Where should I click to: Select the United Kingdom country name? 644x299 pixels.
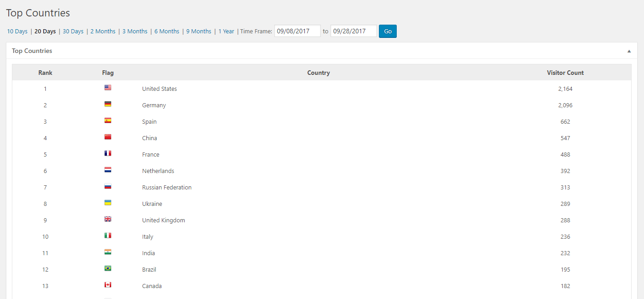[x=164, y=220]
